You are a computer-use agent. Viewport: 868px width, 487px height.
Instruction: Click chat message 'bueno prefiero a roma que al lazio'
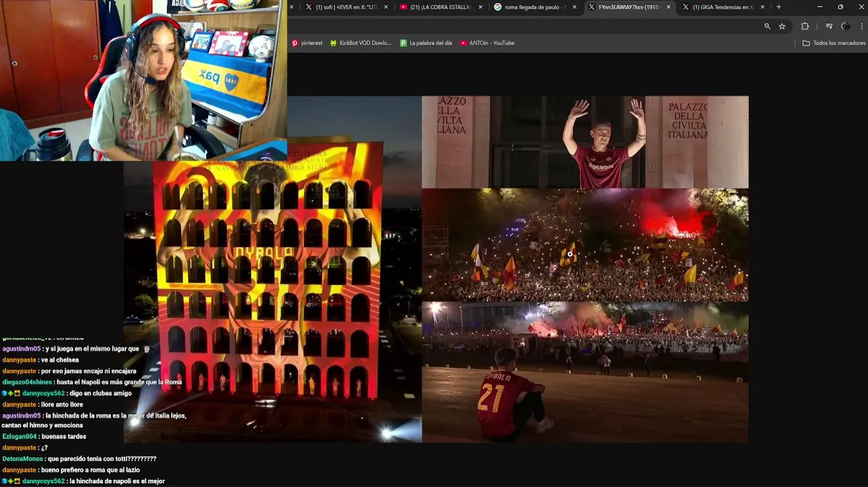(x=91, y=470)
